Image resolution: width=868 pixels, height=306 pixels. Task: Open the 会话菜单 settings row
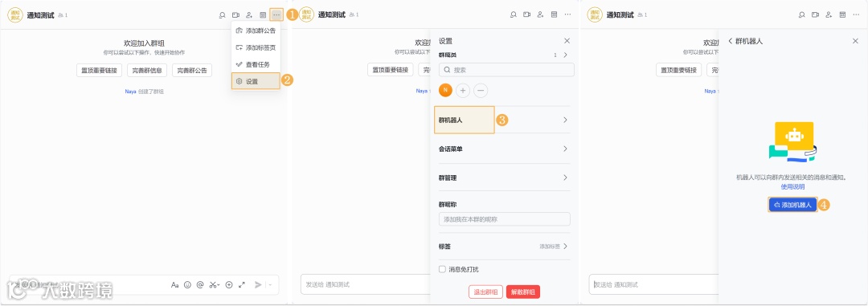504,149
